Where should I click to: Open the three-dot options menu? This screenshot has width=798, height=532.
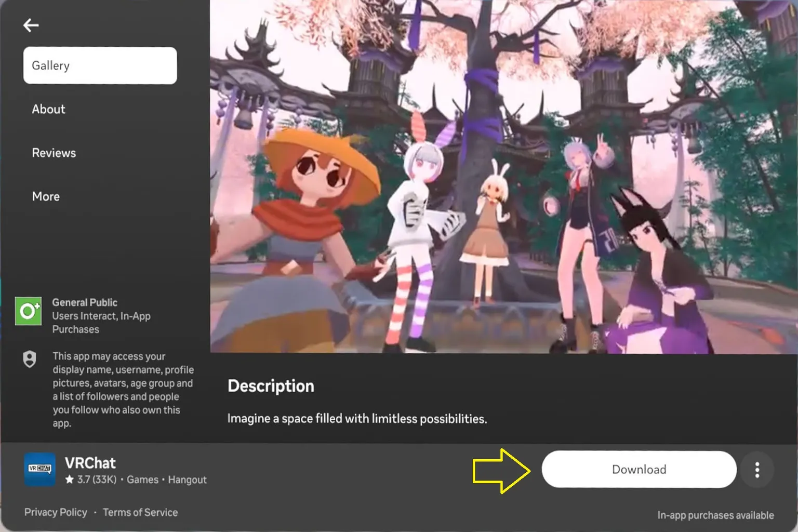(x=757, y=469)
